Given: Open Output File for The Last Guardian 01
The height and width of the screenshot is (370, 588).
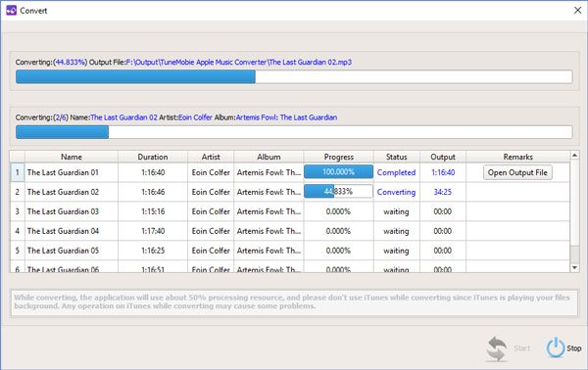Looking at the screenshot, I should [x=517, y=172].
